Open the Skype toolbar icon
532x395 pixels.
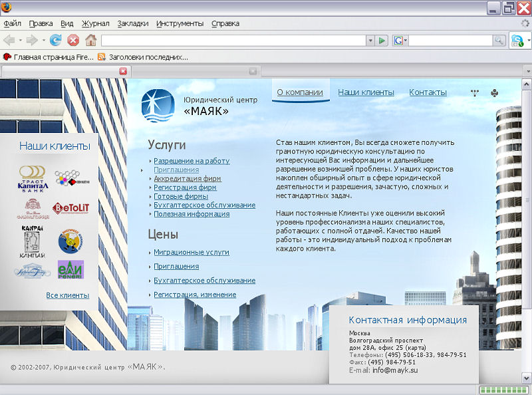[518, 41]
